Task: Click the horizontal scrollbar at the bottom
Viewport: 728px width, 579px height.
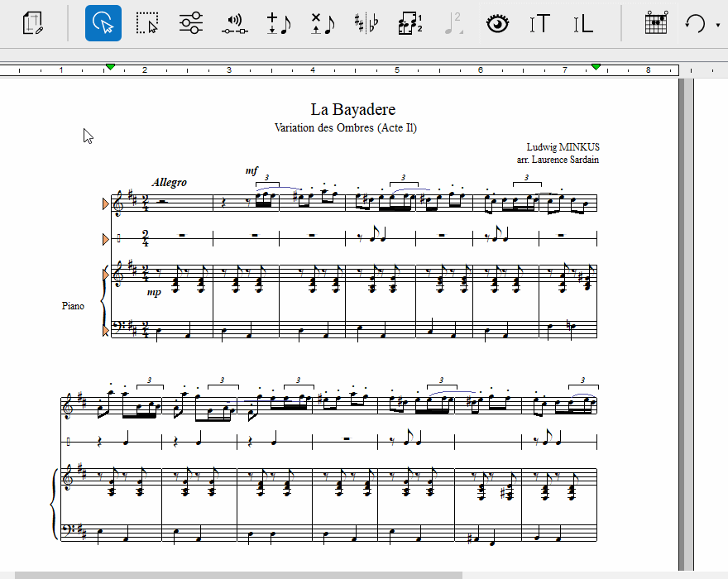Action: (x=238, y=576)
